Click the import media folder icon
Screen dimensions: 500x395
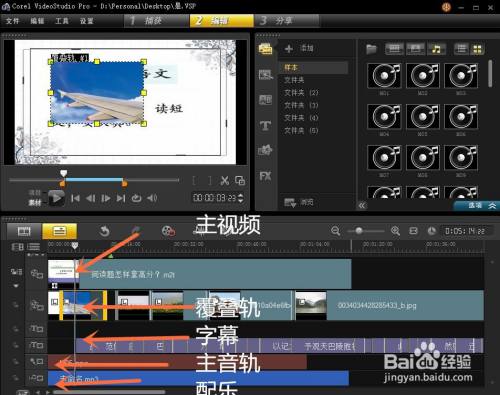(x=371, y=49)
